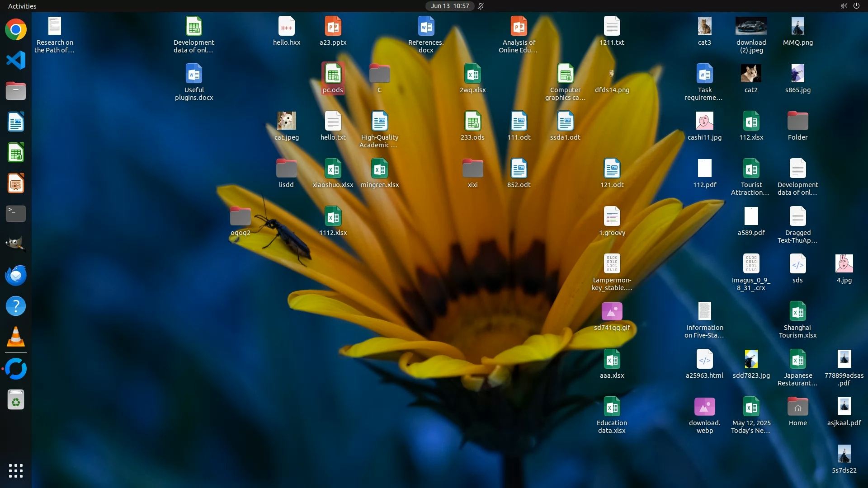Launch GIMP from the dock
Viewport: 868px width, 488px height.
click(16, 244)
